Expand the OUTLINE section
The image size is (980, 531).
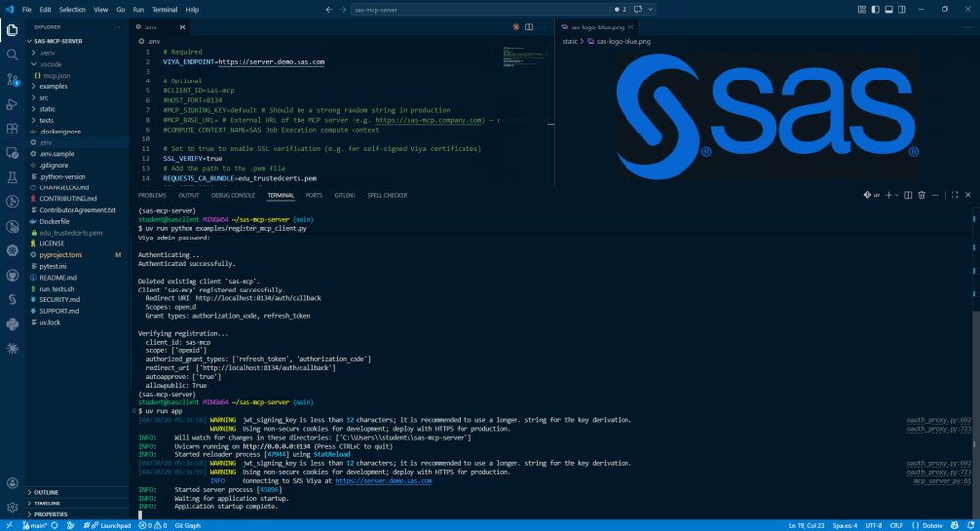click(x=77, y=492)
